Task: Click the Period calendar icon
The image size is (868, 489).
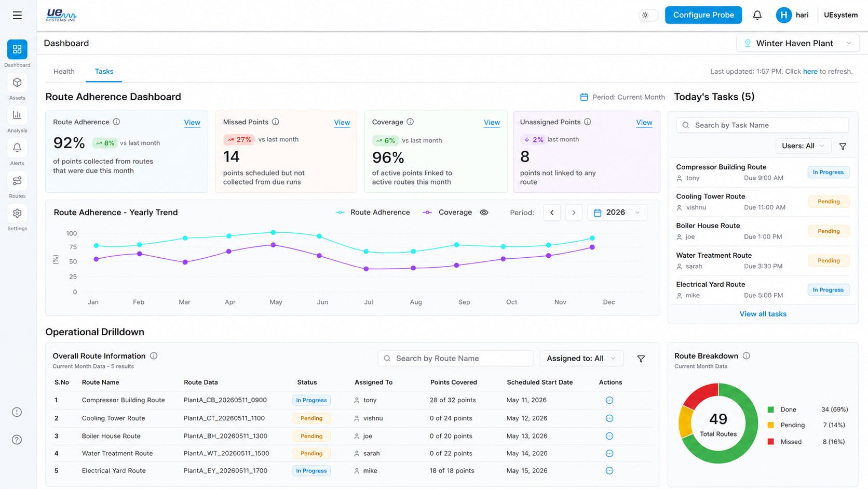Action: point(584,97)
